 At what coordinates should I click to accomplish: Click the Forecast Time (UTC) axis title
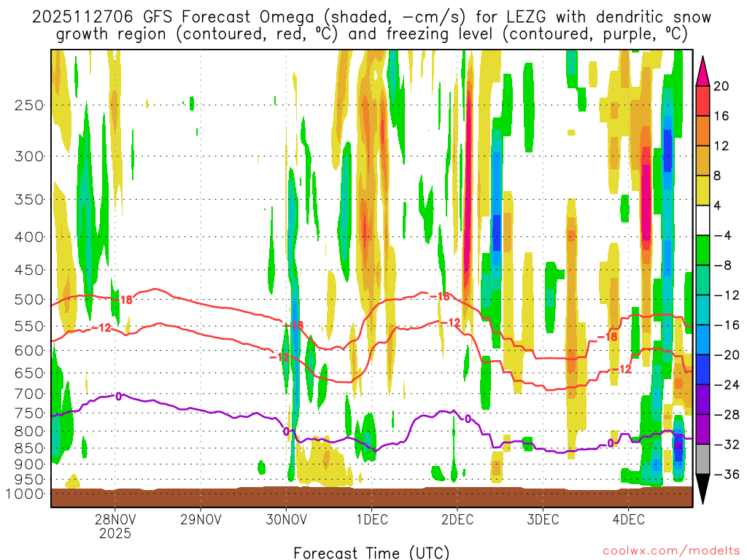click(371, 552)
